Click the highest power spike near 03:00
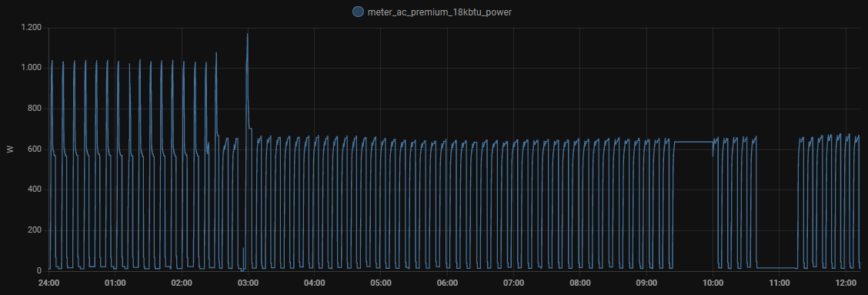Screen dimensions: 868x295 (248, 35)
